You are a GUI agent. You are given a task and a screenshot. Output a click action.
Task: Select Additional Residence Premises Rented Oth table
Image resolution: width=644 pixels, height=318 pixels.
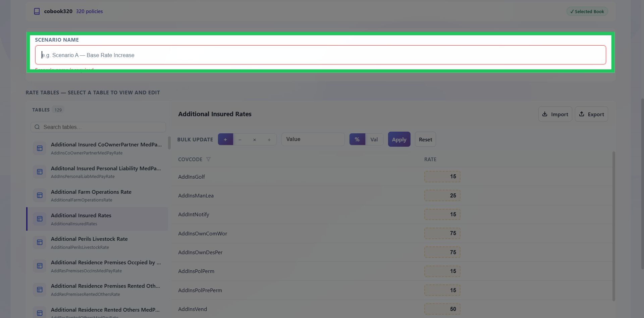click(x=97, y=289)
